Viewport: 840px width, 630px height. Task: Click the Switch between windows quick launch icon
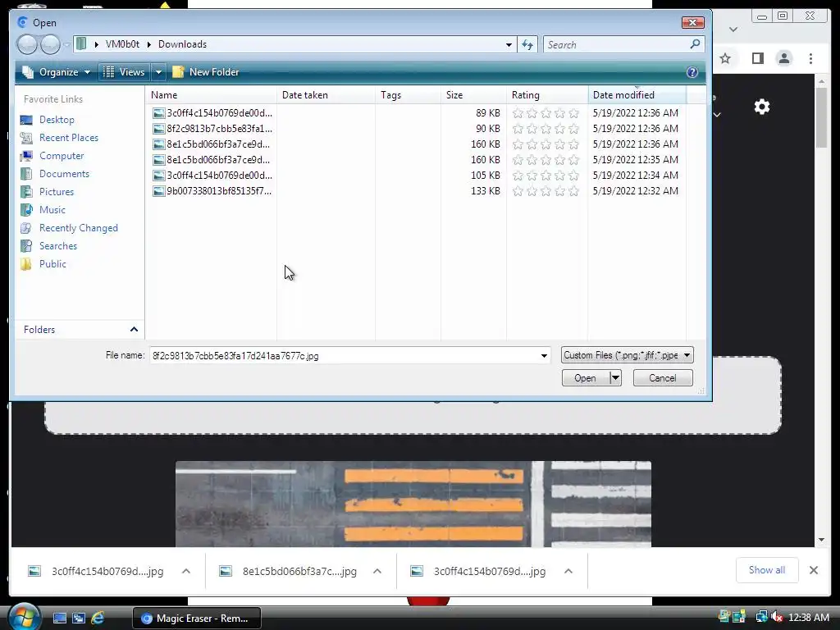(x=78, y=619)
